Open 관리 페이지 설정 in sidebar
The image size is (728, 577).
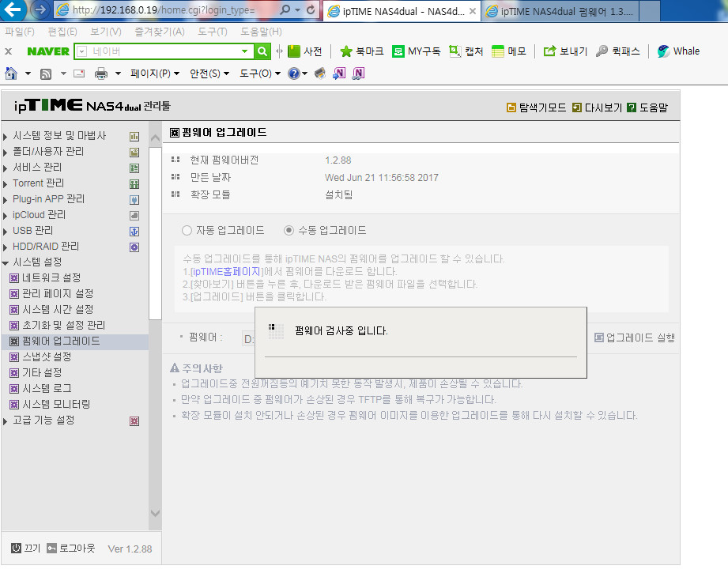[x=58, y=293]
